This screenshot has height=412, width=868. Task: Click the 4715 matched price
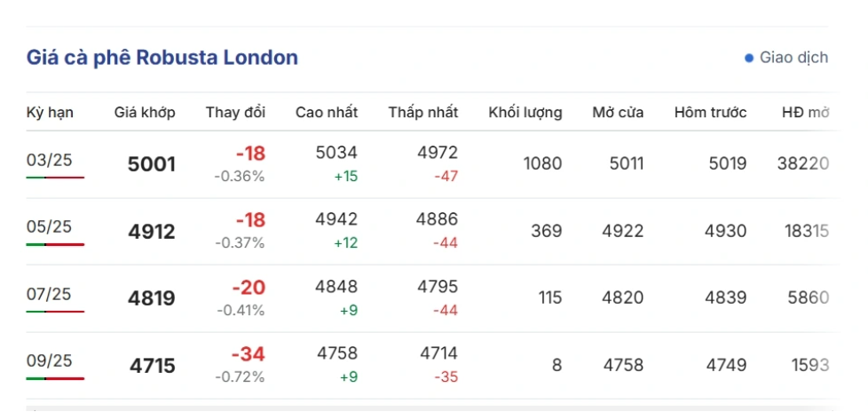coord(152,366)
